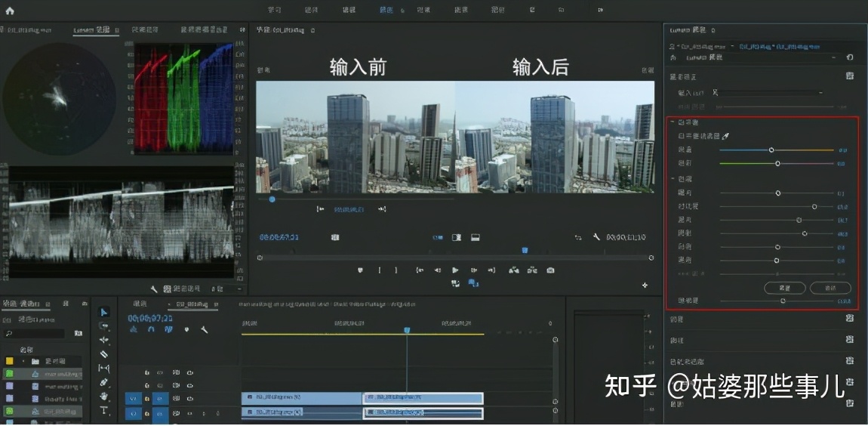Switch to Editing workspace tab

tap(349, 10)
